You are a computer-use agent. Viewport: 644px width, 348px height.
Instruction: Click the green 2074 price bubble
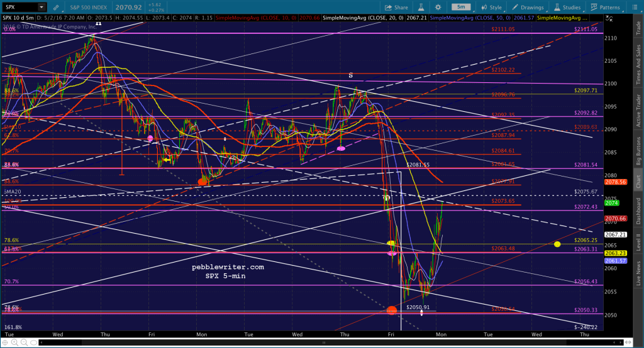(x=611, y=203)
